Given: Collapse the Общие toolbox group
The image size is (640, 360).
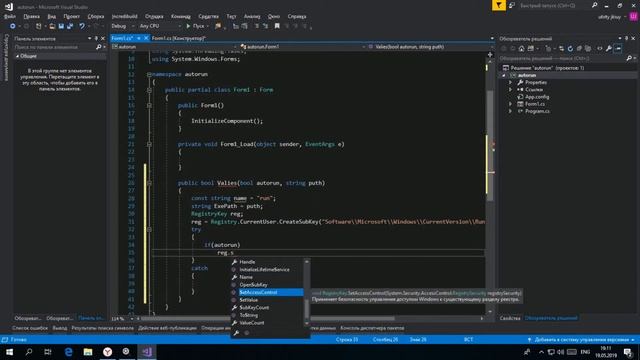Looking at the screenshot, I should coord(18,56).
